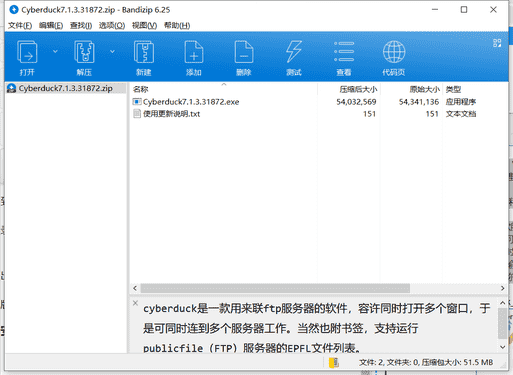
Task: Click the 应用程序 type cell
Action: pos(461,102)
